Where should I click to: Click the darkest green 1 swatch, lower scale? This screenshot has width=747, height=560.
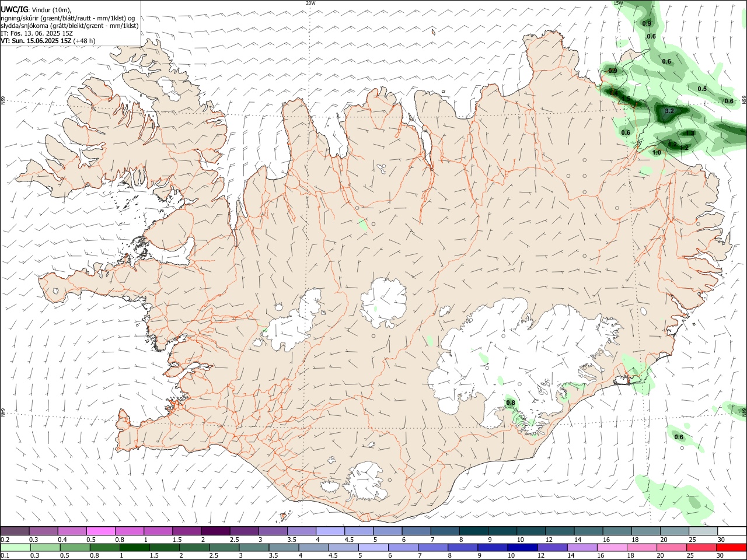point(135,548)
